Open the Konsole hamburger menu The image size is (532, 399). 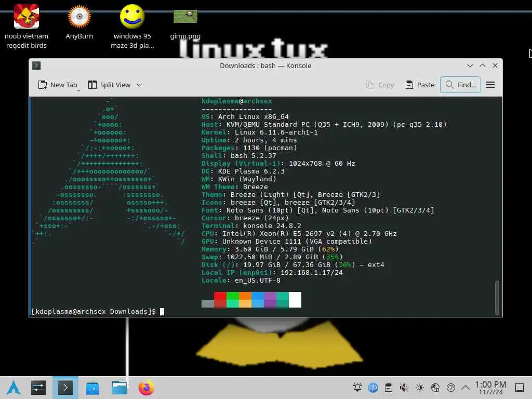tap(490, 85)
